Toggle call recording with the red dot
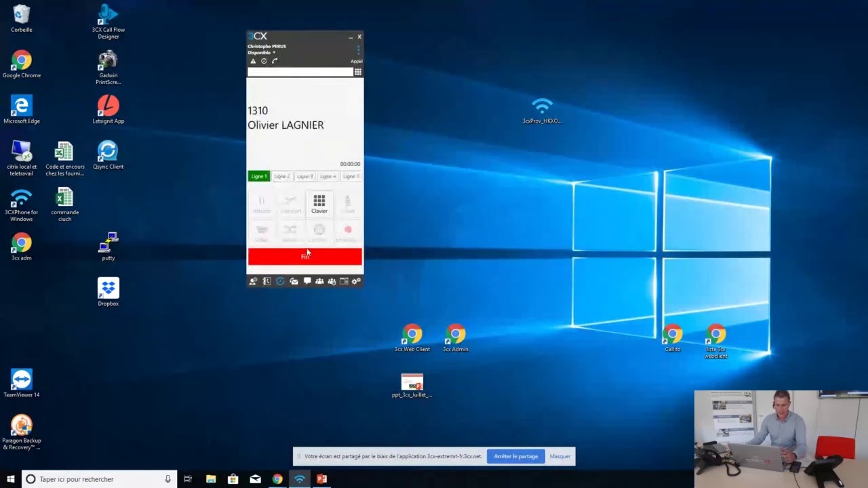The image size is (868, 488). (x=347, y=232)
